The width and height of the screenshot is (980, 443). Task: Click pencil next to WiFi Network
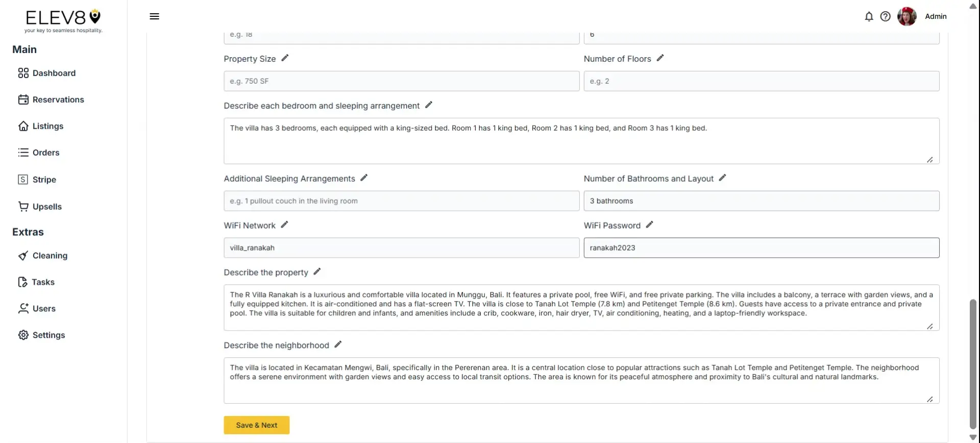tap(284, 225)
